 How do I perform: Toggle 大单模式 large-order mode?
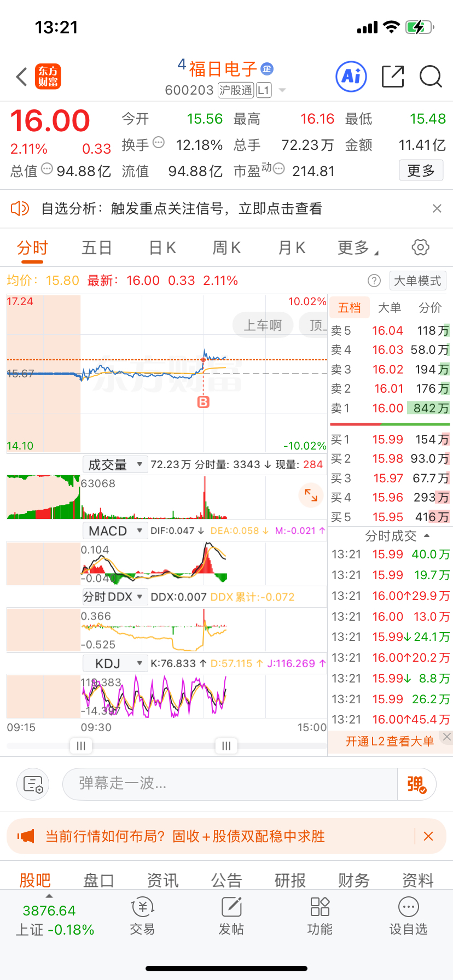tap(417, 281)
